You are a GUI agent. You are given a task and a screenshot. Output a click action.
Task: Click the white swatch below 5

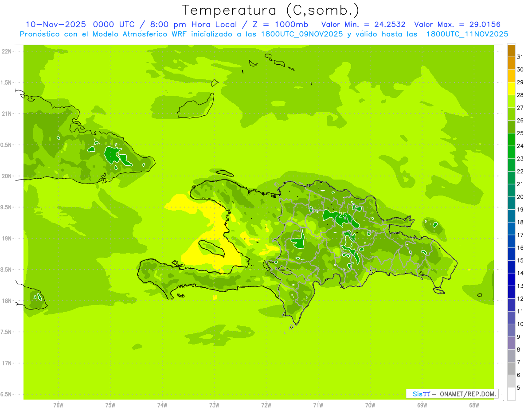[511, 394]
